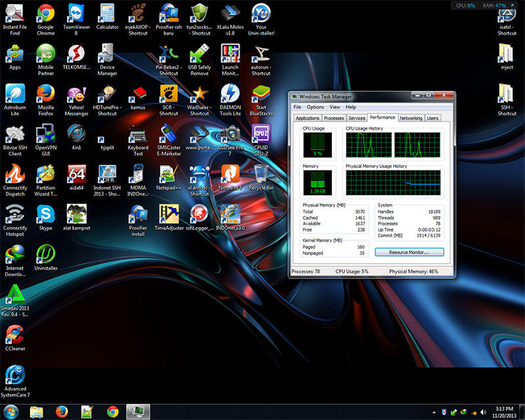Open the Google Chrome desktop shortcut
Screen dimensions: 525x420
pyautogui.click(x=46, y=20)
